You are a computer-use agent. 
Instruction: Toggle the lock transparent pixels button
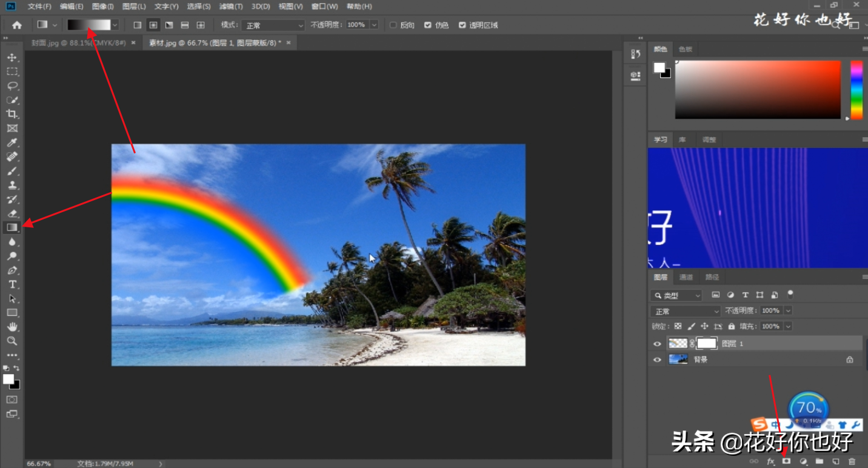678,326
